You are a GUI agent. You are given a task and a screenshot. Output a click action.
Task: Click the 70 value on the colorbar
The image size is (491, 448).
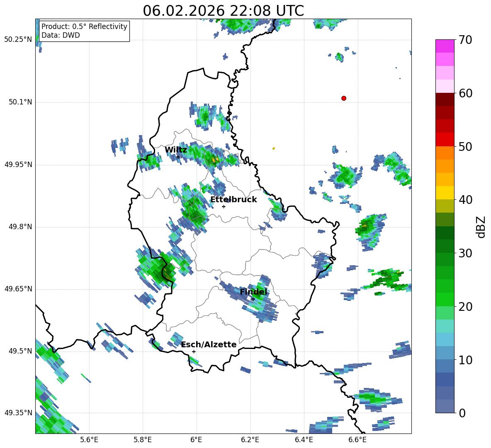tap(465, 40)
